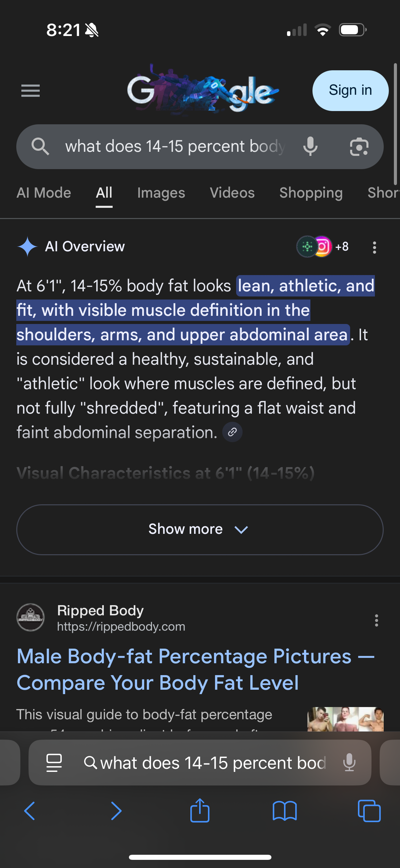Image resolution: width=400 pixels, height=868 pixels.
Task: Tap the AI Overview source link icon
Action: [232, 432]
